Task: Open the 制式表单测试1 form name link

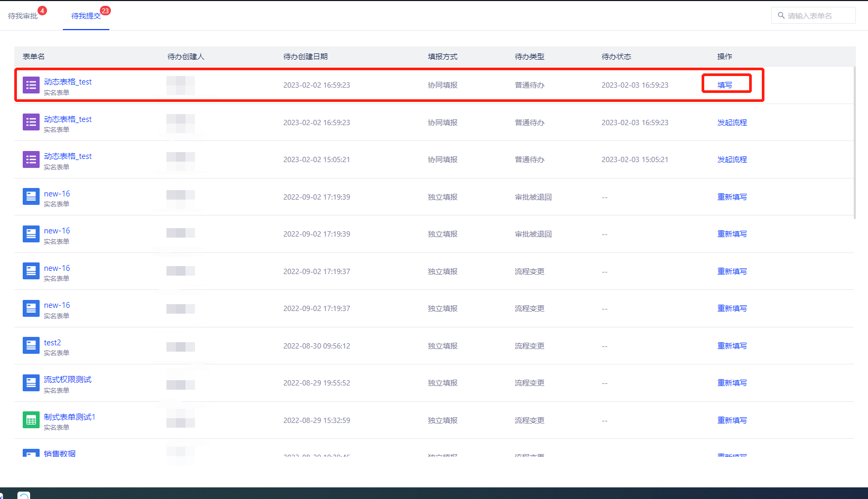Action: pyautogui.click(x=69, y=417)
